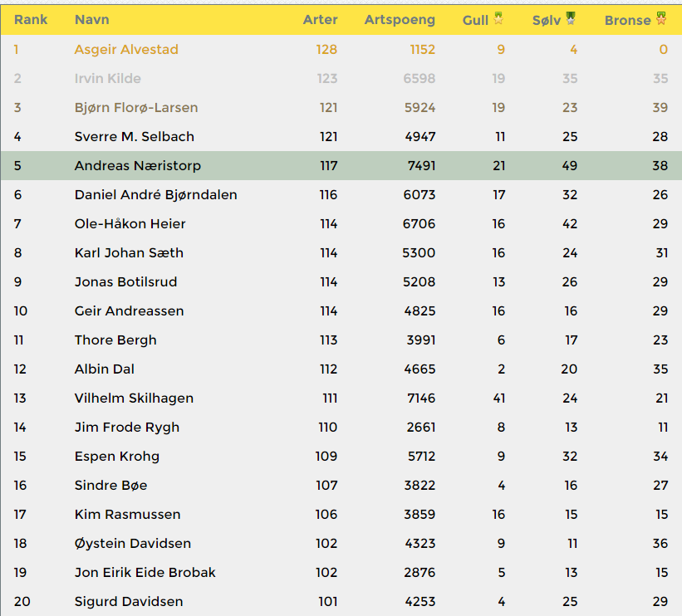Image resolution: width=682 pixels, height=616 pixels.
Task: Click Sverre M. Selbach's Artspoeng value 4947
Action: pos(419,137)
